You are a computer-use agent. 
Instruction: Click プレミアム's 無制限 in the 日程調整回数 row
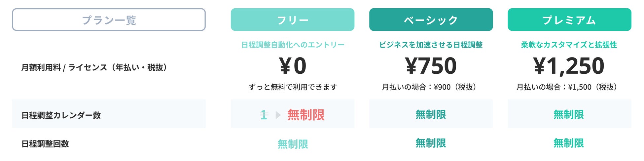569,143
